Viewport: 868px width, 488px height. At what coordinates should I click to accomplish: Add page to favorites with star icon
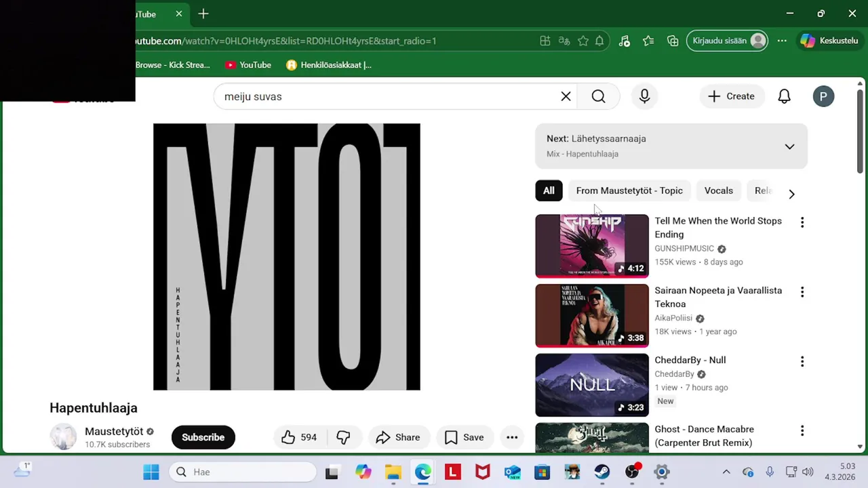pyautogui.click(x=583, y=41)
